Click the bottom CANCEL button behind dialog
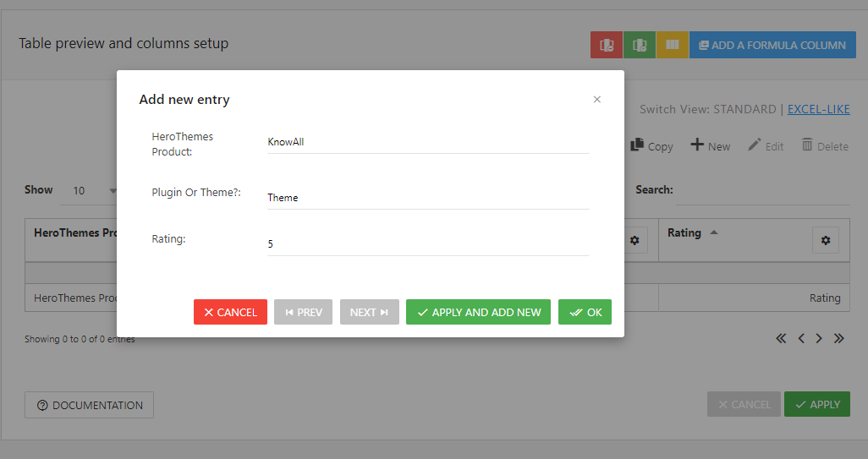 click(744, 404)
